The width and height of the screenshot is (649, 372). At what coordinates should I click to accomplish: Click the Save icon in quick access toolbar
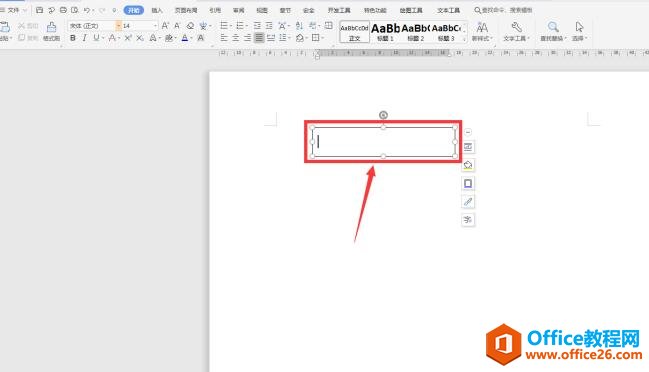[x=39, y=10]
